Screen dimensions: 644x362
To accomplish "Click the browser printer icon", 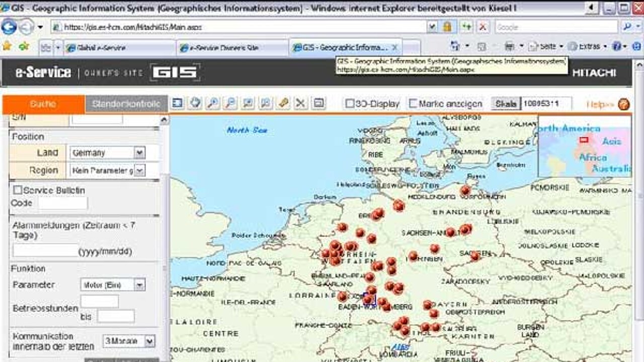I will pos(509,47).
